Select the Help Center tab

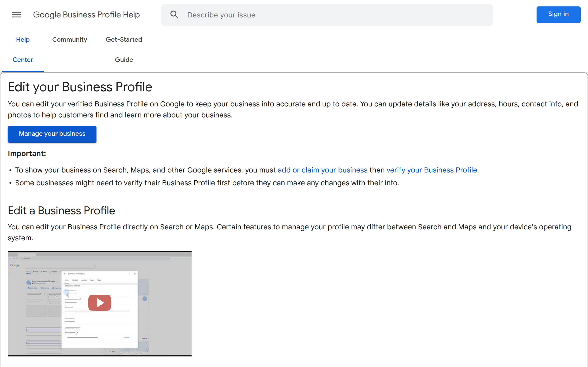pyautogui.click(x=23, y=49)
